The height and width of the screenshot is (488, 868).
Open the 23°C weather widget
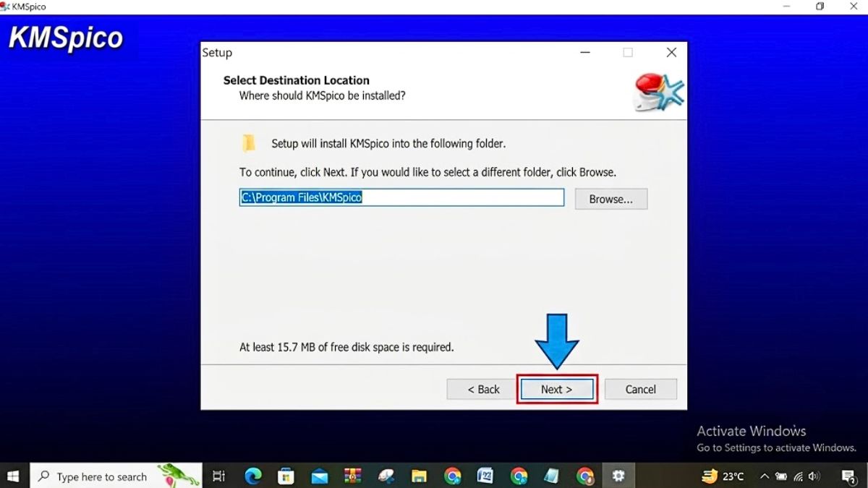click(x=723, y=476)
